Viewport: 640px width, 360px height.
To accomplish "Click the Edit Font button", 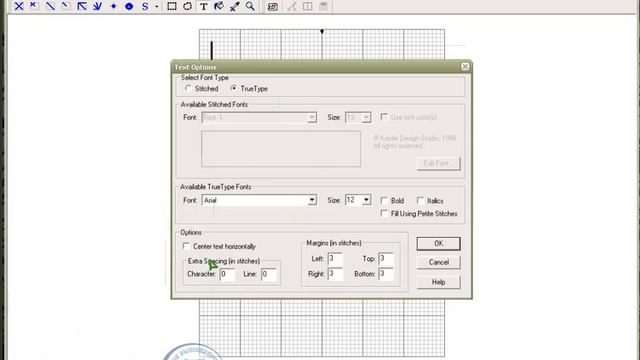I will [x=438, y=163].
